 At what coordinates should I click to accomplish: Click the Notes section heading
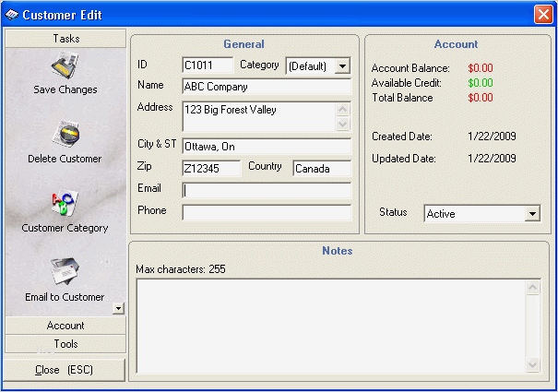pyautogui.click(x=338, y=251)
